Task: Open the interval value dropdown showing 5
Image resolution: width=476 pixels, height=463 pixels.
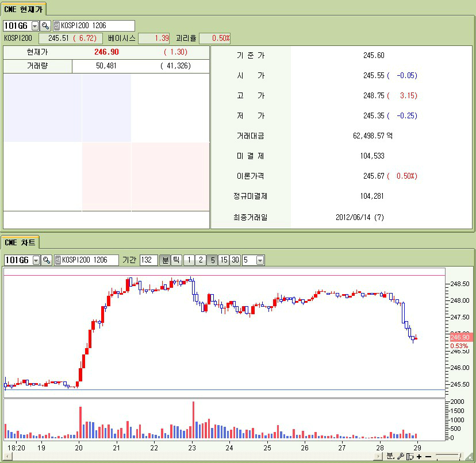Action: (260, 260)
